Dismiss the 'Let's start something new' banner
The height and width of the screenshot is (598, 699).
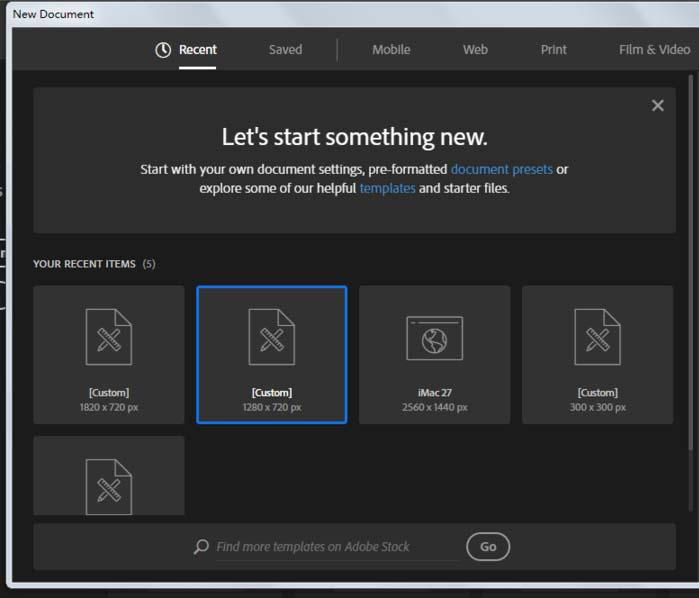pyautogui.click(x=658, y=106)
